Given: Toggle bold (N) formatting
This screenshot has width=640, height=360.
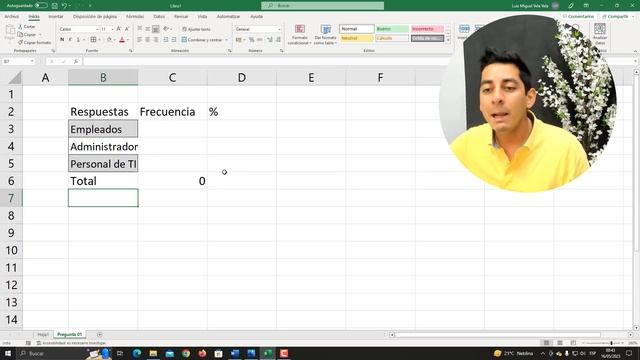Looking at the screenshot, I should click(62, 40).
